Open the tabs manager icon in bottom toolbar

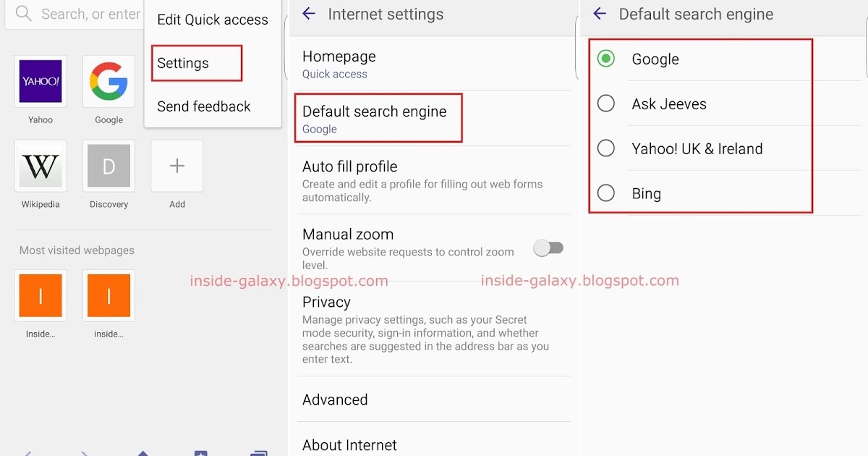(x=258, y=451)
